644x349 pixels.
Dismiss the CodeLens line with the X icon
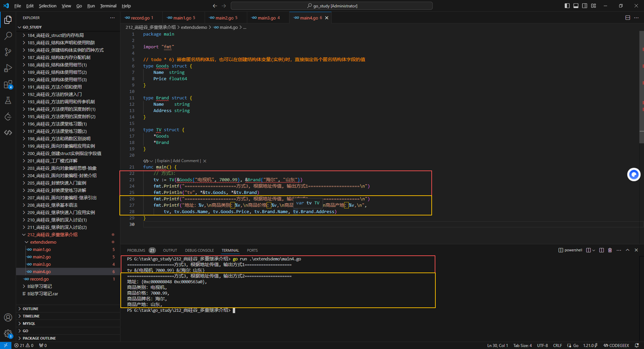[x=205, y=161]
